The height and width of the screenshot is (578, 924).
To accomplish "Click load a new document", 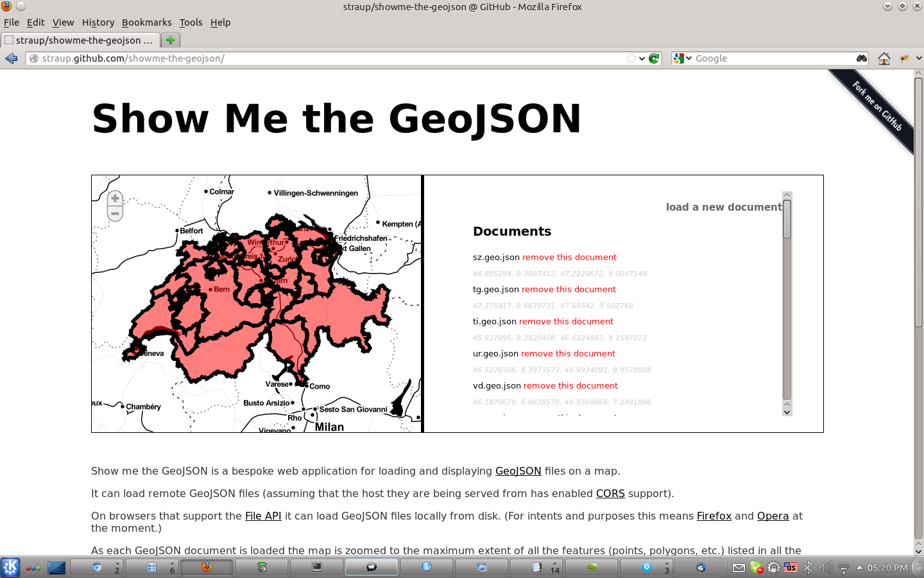I will (x=724, y=207).
